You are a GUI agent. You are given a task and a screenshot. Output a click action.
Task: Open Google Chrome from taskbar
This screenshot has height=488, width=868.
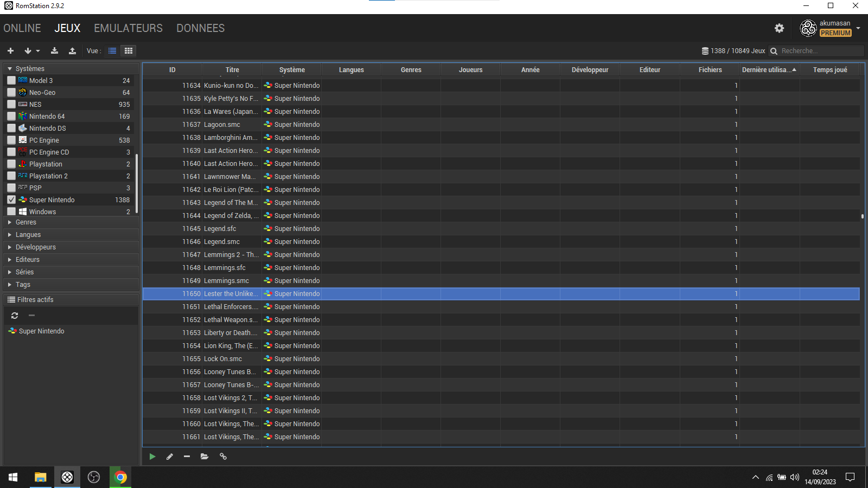120,477
